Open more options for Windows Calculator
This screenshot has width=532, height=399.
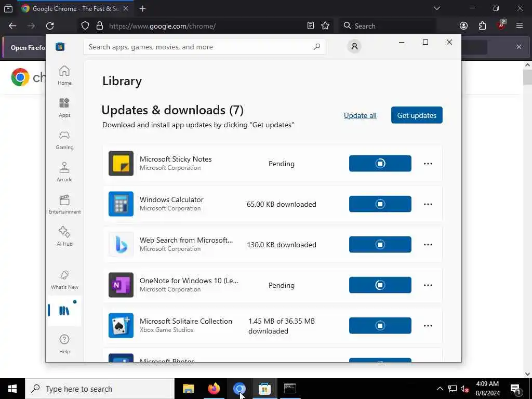(428, 204)
